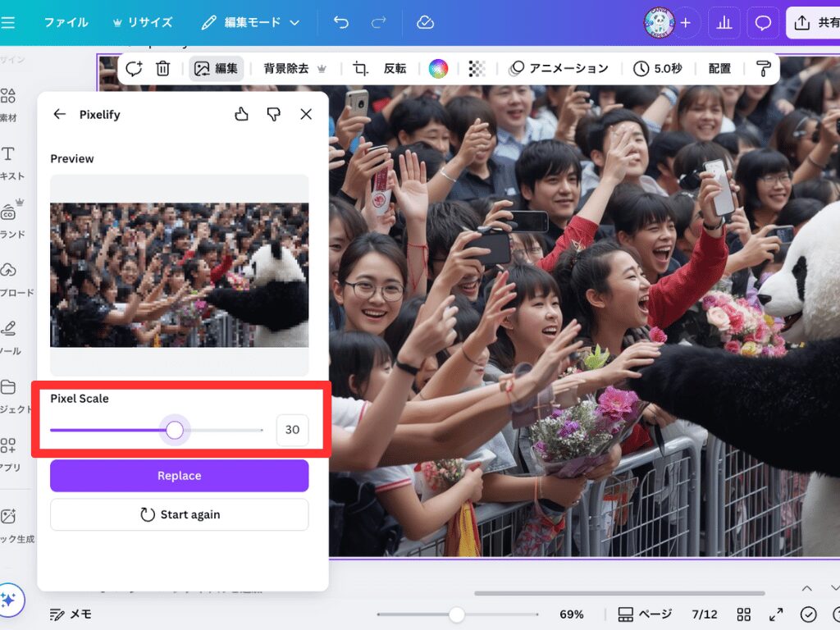The width and height of the screenshot is (840, 630).
Task: Click the paint roller copy style icon
Action: click(763, 69)
